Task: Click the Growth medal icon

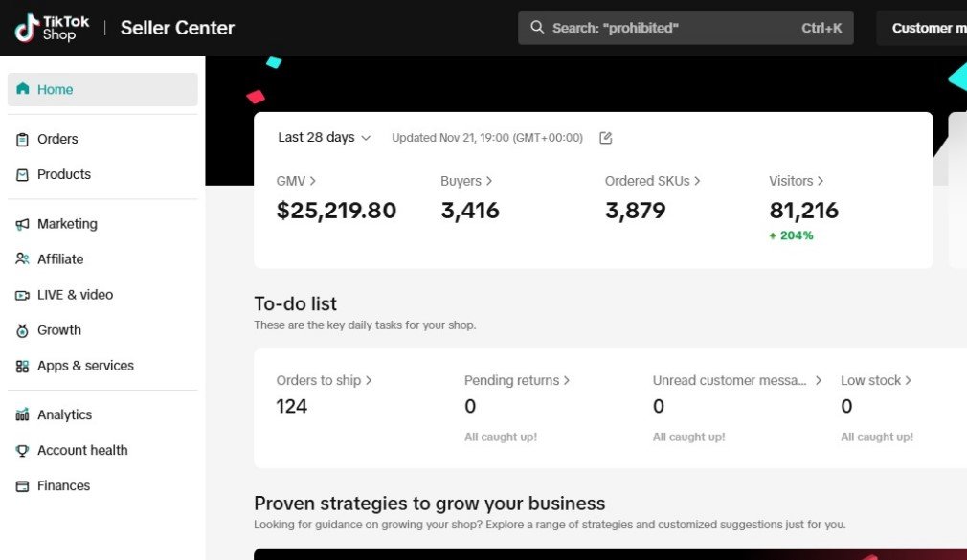Action: 22,330
